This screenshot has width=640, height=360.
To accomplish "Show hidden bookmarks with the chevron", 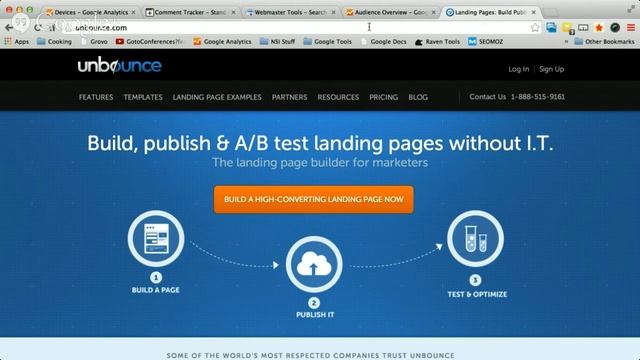I will click(566, 42).
